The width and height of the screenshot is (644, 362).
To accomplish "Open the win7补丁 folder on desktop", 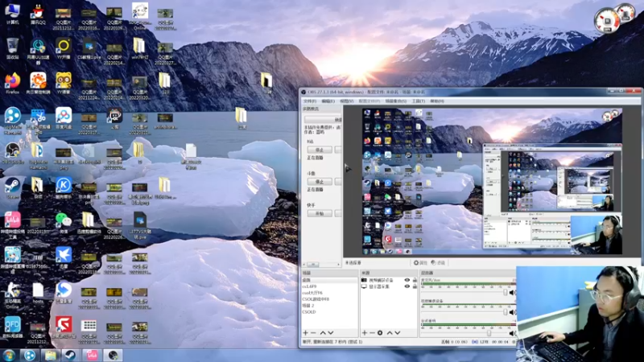I will point(139,48).
